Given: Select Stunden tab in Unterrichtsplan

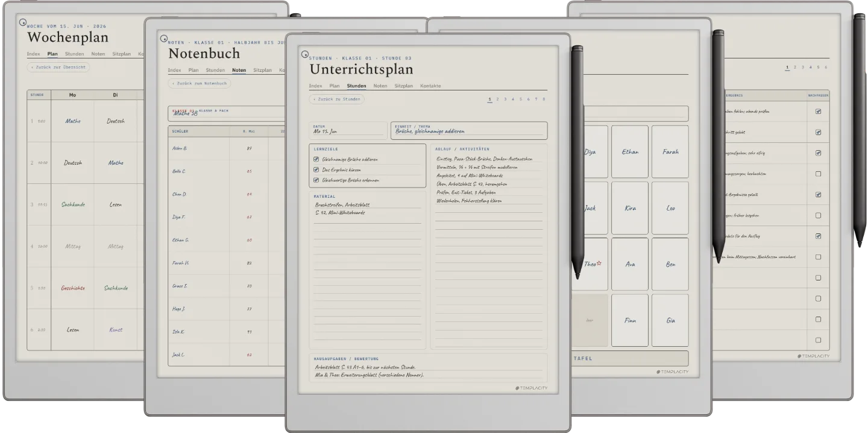Looking at the screenshot, I should pyautogui.click(x=356, y=86).
